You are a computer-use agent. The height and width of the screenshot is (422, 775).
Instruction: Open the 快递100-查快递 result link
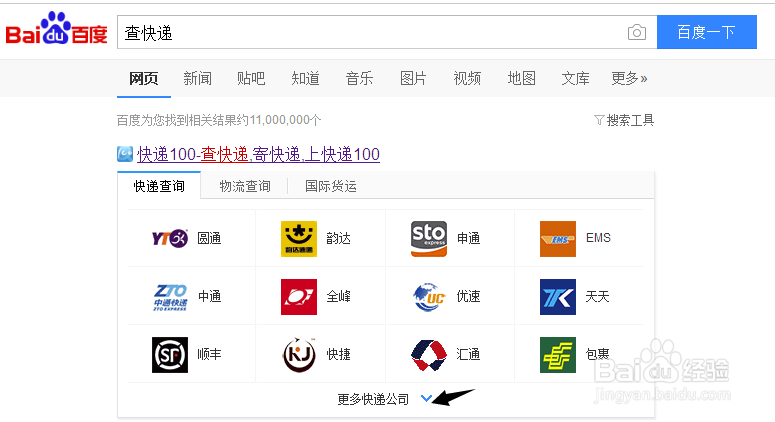258,154
